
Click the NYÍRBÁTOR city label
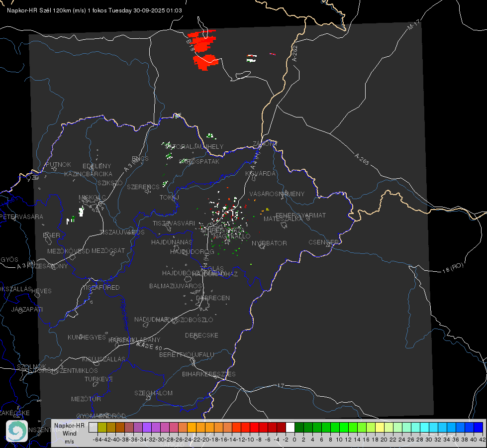click(269, 243)
